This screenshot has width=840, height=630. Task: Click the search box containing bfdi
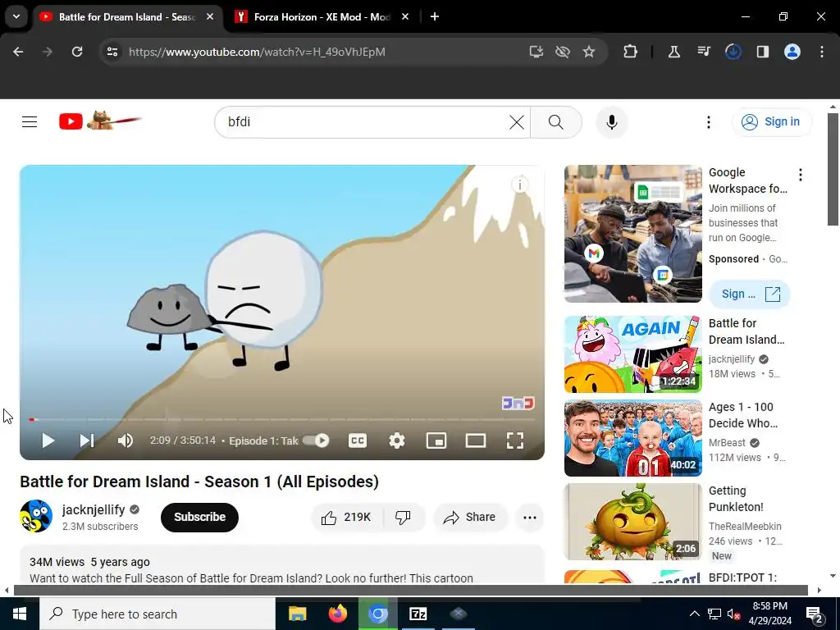[366, 122]
